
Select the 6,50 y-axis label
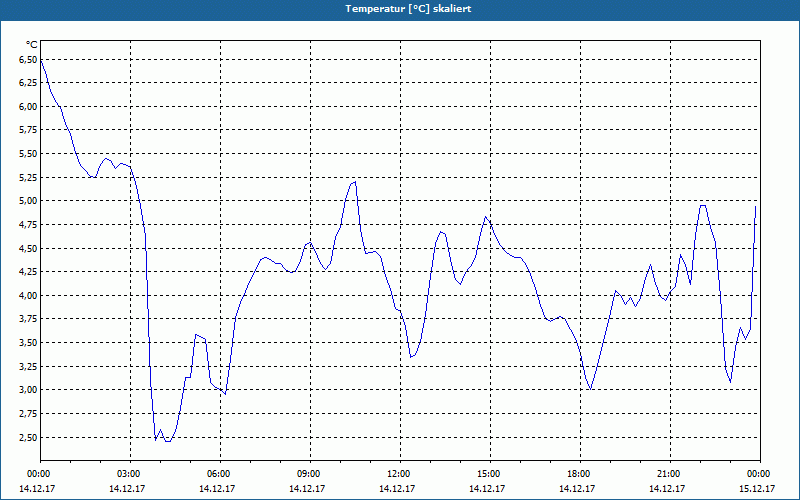[x=29, y=60]
